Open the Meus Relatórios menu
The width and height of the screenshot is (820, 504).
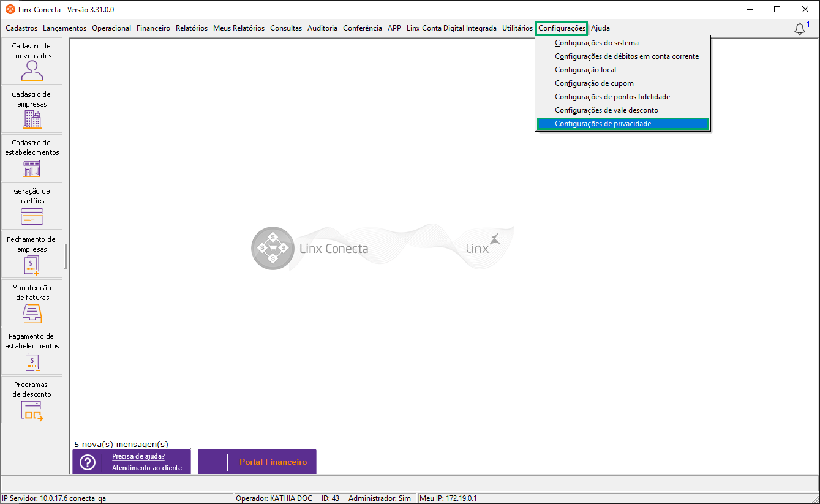[x=239, y=28]
